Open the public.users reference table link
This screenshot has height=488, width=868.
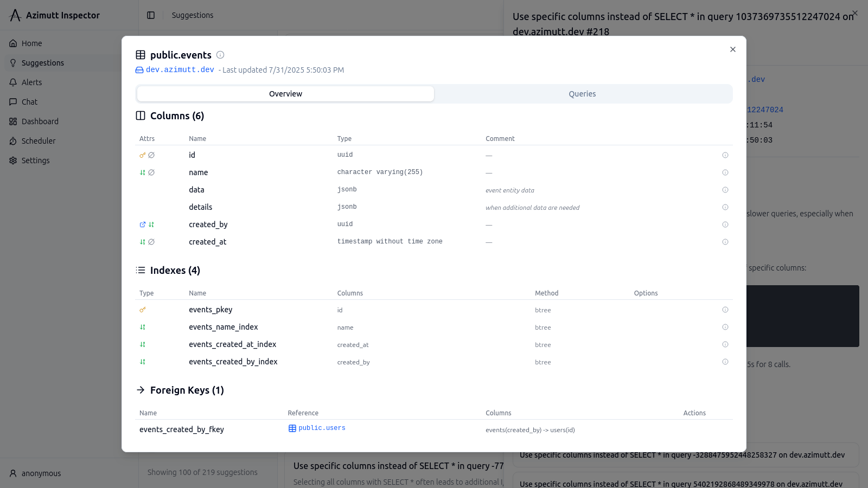[322, 428]
